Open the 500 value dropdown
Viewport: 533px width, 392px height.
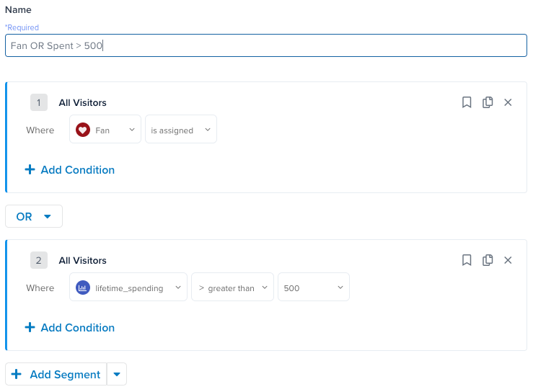(x=313, y=288)
